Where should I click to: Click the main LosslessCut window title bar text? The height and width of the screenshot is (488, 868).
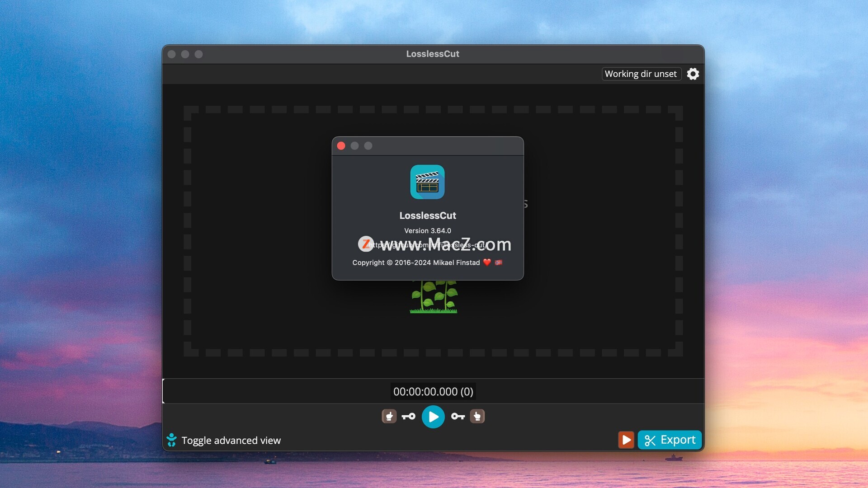click(x=433, y=54)
